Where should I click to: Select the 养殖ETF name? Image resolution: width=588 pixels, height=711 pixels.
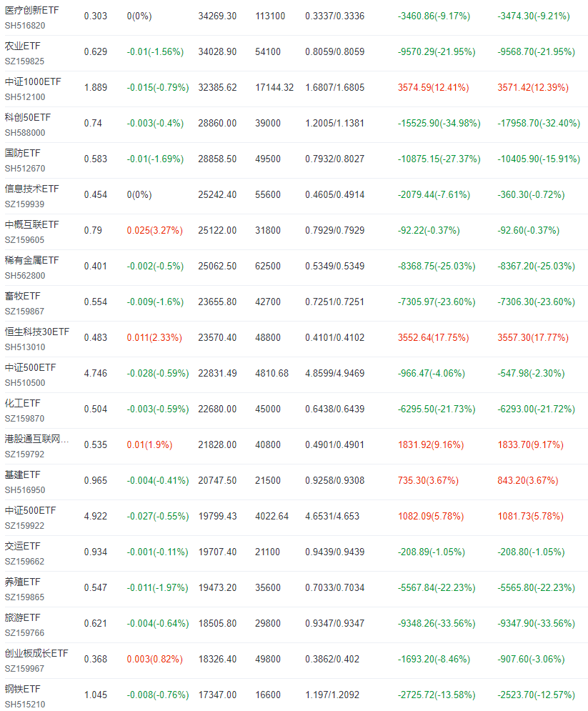[23, 582]
